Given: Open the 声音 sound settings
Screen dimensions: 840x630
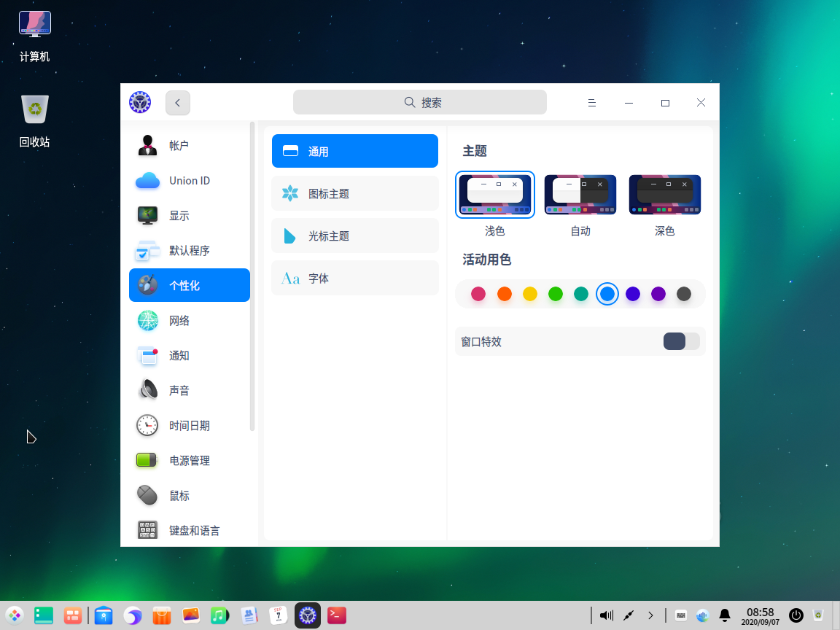Looking at the screenshot, I should (189, 391).
